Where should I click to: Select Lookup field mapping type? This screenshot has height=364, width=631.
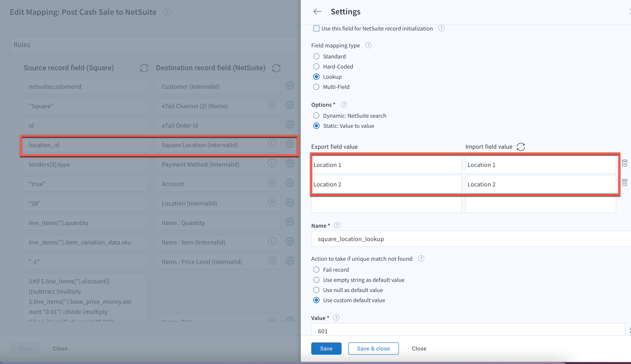coord(316,76)
